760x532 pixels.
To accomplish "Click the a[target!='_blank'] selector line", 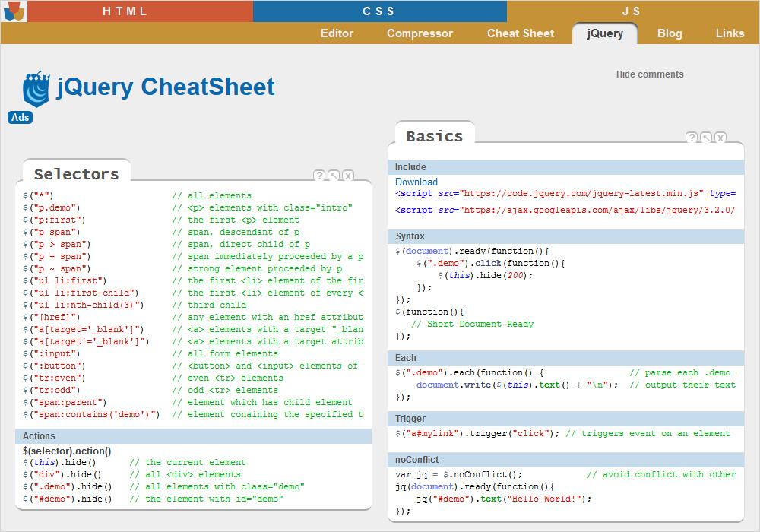I will pos(193,341).
